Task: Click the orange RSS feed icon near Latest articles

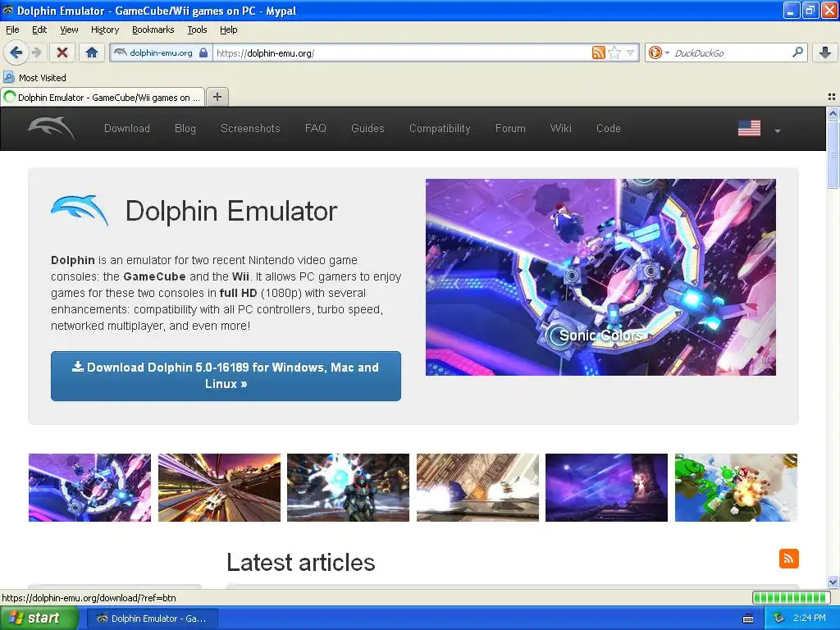Action: [x=788, y=558]
